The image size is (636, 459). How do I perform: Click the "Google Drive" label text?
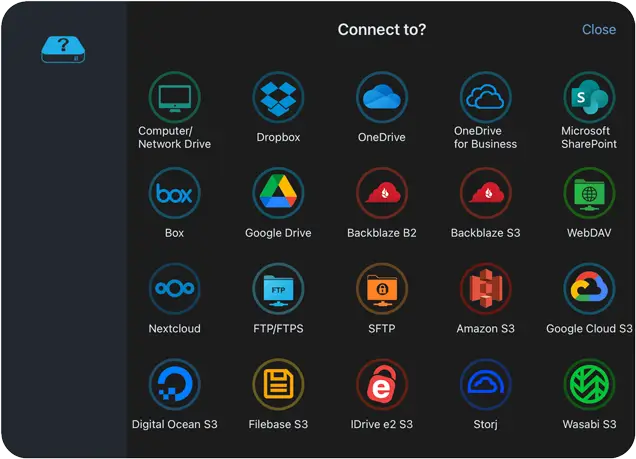pyautogui.click(x=278, y=233)
